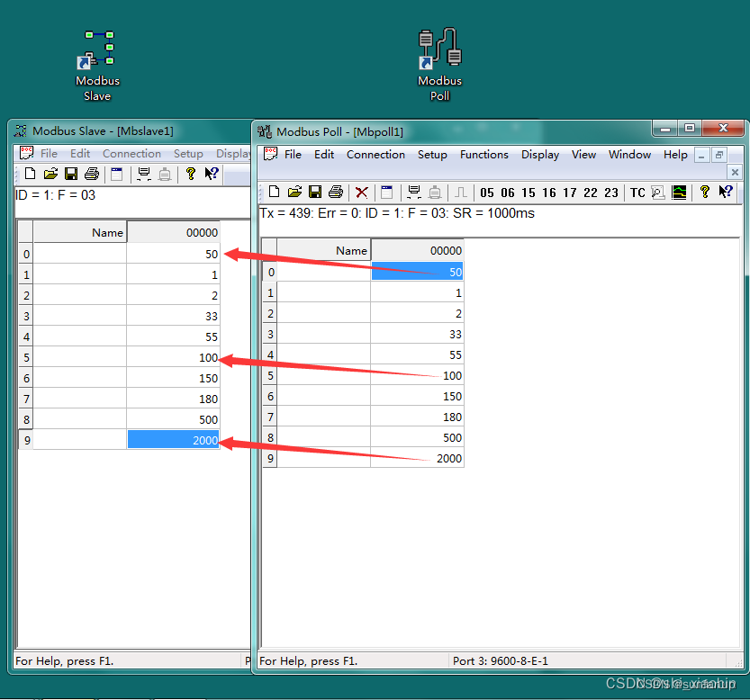The width and height of the screenshot is (750, 700).
Task: Open Setup menu in Modbus Poll
Action: [x=432, y=155]
